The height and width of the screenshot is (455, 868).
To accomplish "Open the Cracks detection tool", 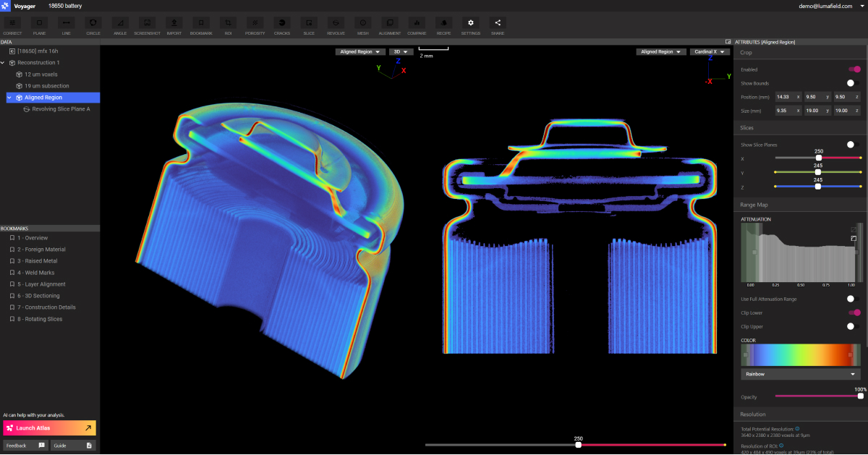I will click(x=281, y=25).
